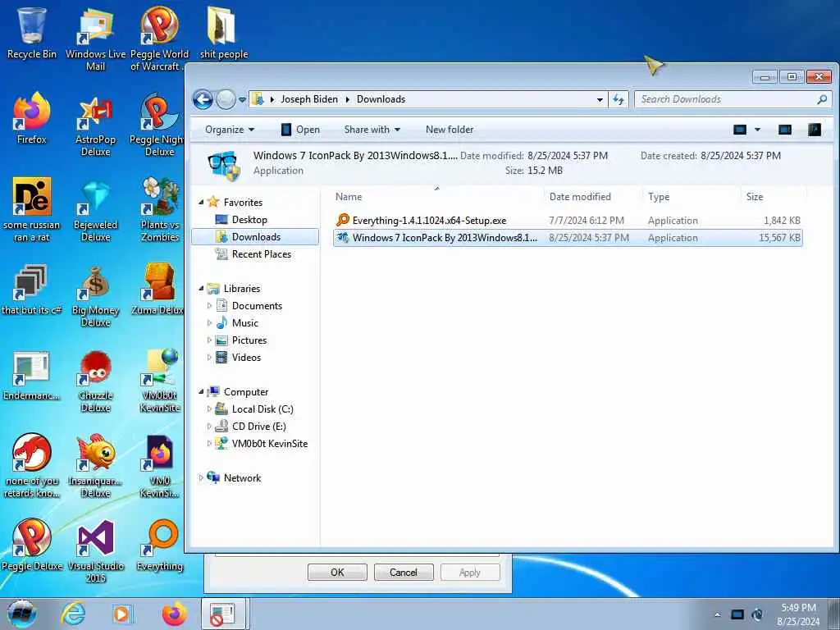The height and width of the screenshot is (630, 840).
Task: Sort by the Name column header
Action: pos(437,197)
